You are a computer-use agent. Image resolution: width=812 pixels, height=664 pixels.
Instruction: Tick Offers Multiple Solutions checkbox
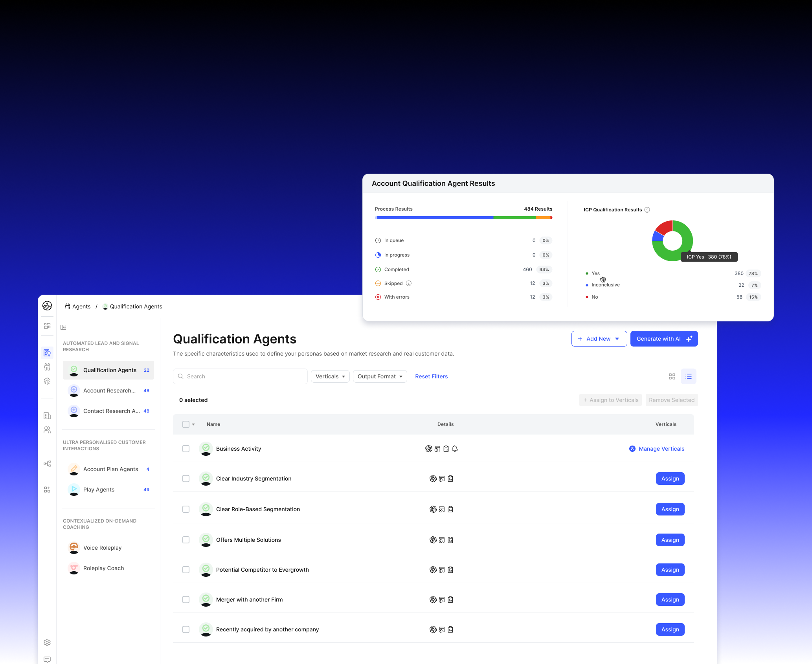186,540
